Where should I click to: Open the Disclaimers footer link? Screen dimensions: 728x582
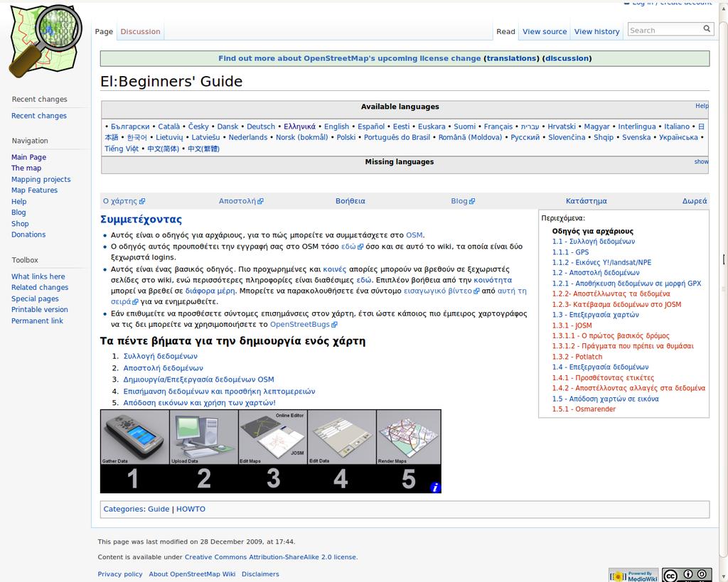[260, 574]
